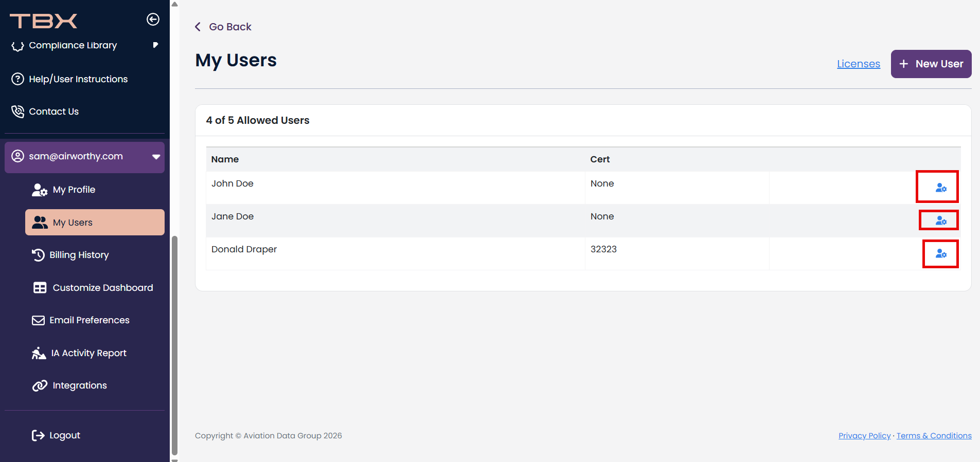Image resolution: width=980 pixels, height=462 pixels.
Task: Click John Doe's manage user icon
Action: coord(941,188)
